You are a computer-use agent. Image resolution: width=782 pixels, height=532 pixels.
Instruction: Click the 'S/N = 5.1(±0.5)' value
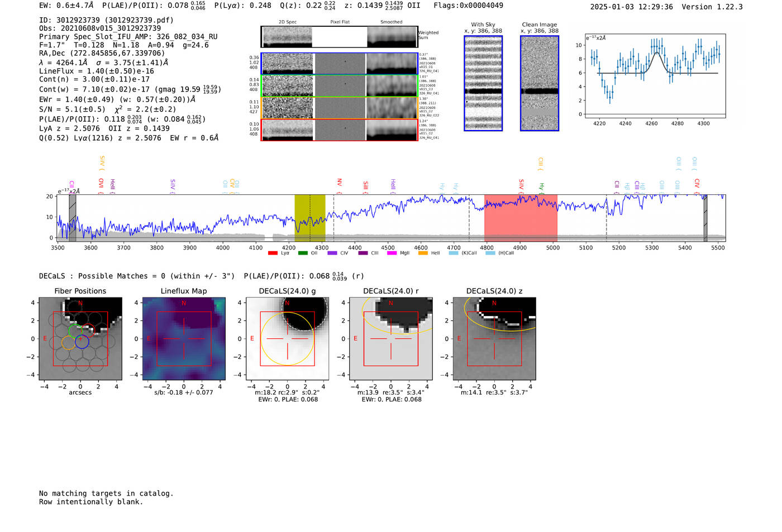point(72,109)
